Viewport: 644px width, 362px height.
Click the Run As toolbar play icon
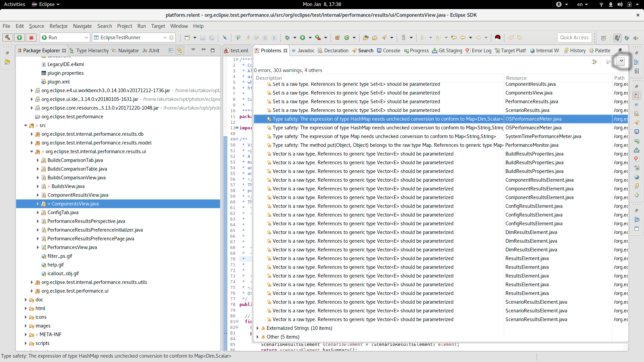pos(303,38)
